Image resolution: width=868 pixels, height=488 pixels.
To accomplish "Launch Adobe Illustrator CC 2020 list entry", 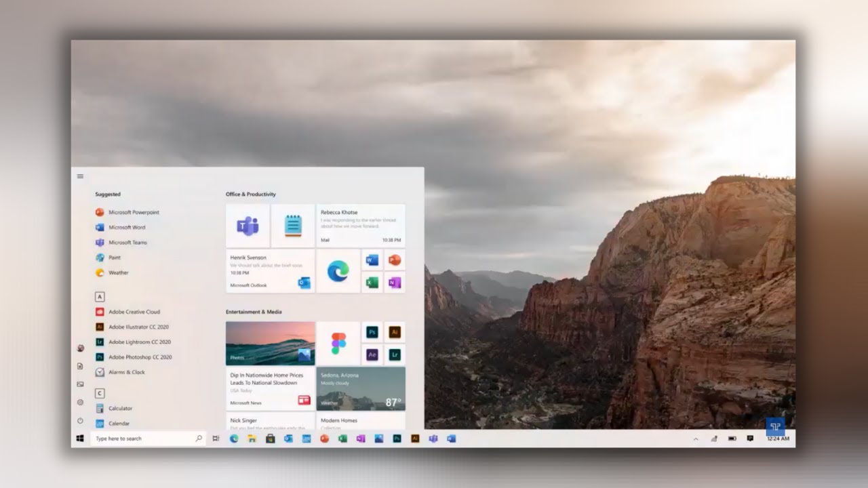I will pos(132,327).
